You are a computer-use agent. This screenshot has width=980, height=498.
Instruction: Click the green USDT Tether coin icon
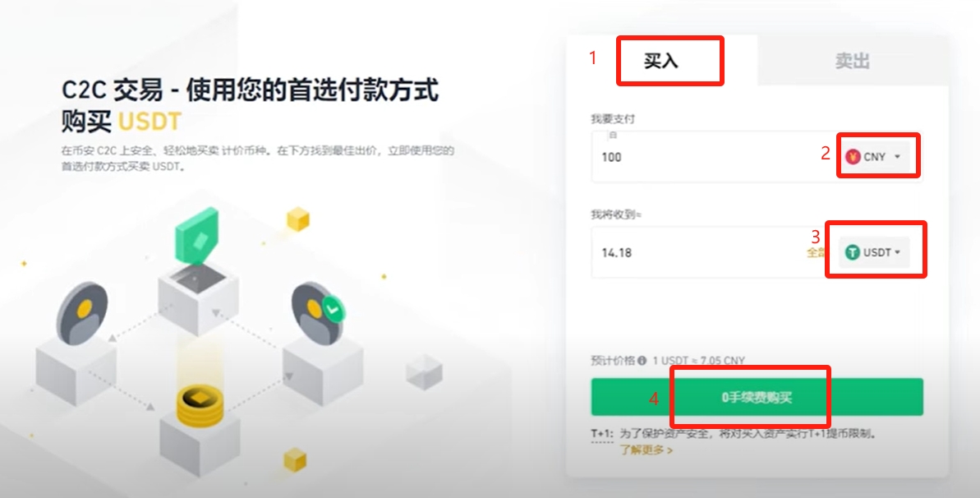pos(853,252)
